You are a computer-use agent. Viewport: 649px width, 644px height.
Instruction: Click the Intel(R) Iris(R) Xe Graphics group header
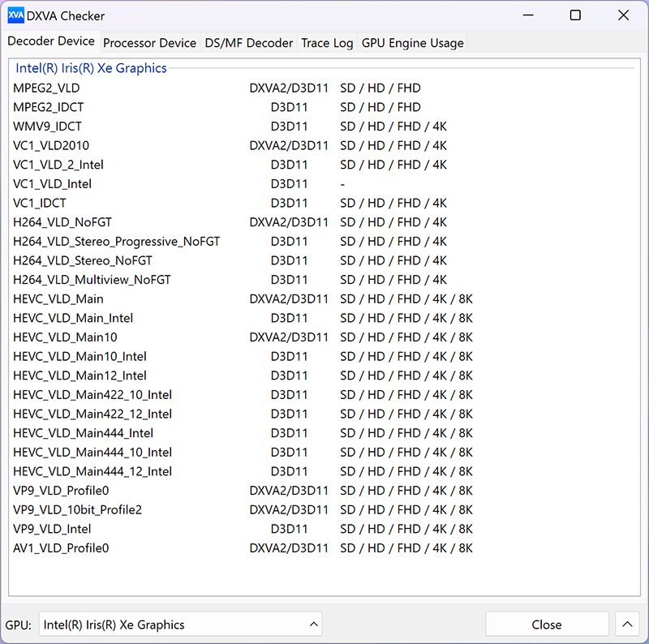pos(91,68)
